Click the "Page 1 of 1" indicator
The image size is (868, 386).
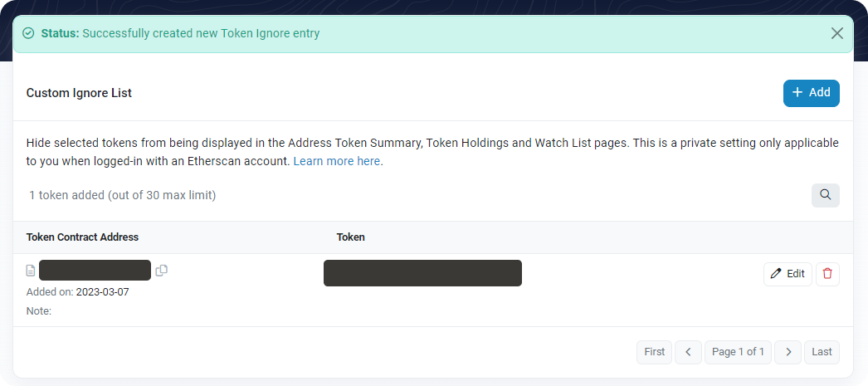[738, 352]
